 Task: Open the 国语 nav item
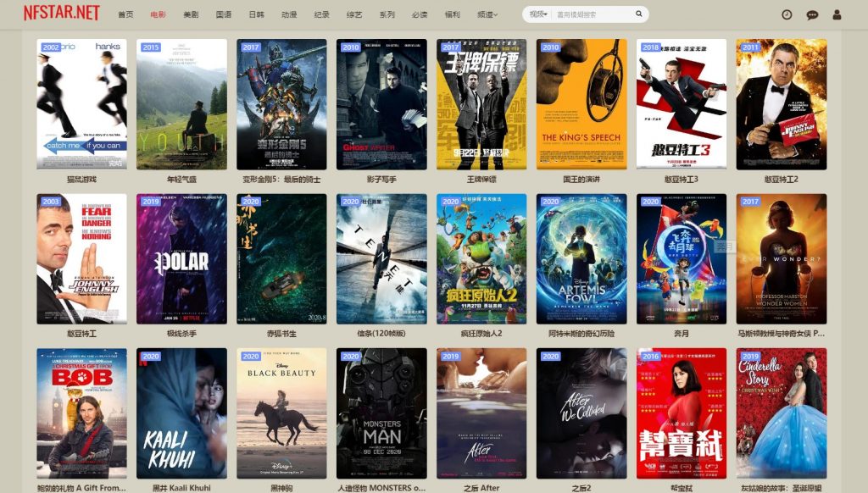point(224,14)
